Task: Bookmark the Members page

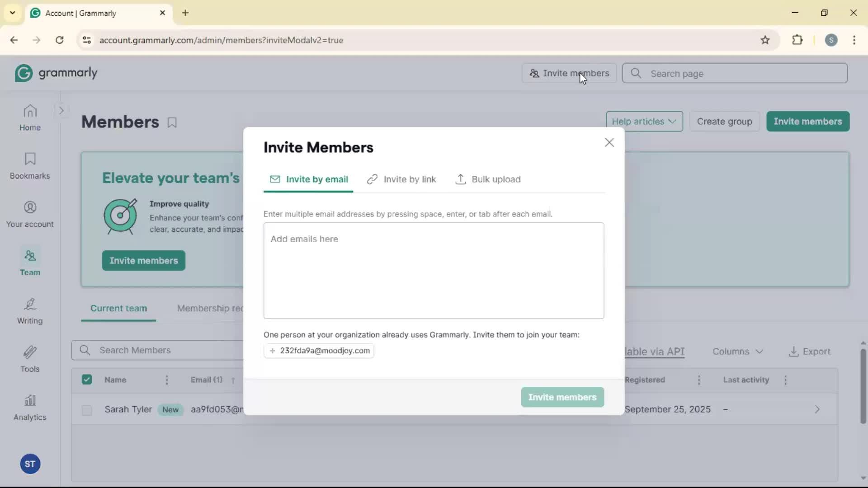Action: click(x=172, y=122)
